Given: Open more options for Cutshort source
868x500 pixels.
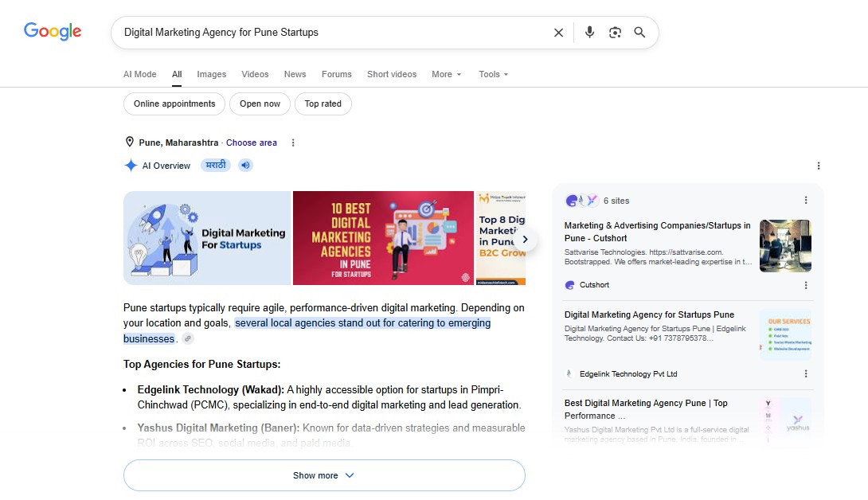Looking at the screenshot, I should click(x=805, y=285).
